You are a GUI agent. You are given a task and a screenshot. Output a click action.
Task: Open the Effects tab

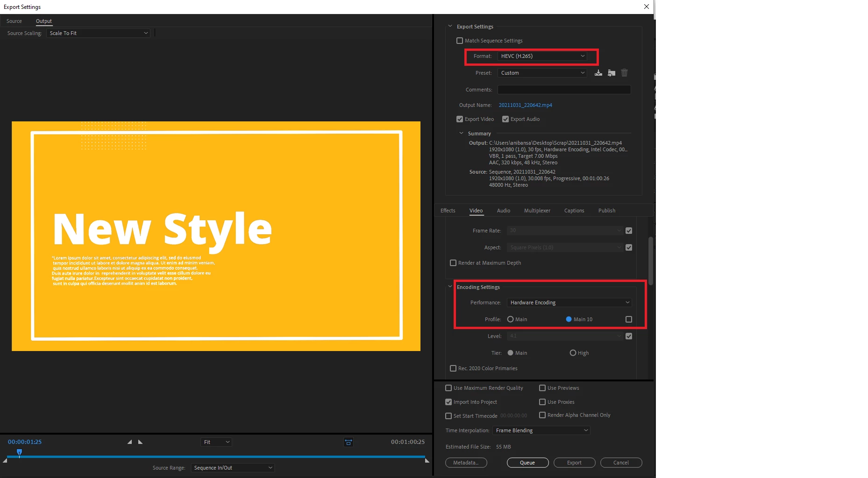coord(448,211)
